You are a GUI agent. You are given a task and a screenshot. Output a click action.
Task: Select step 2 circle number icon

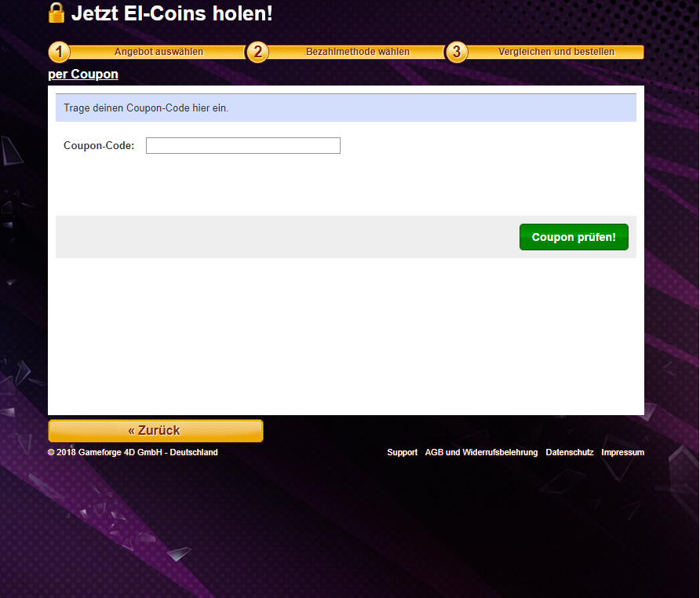point(257,52)
